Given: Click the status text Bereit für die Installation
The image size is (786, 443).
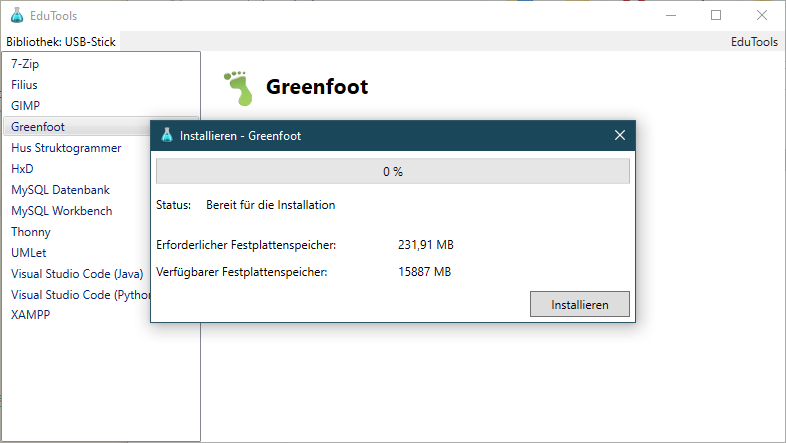Looking at the screenshot, I should (270, 205).
